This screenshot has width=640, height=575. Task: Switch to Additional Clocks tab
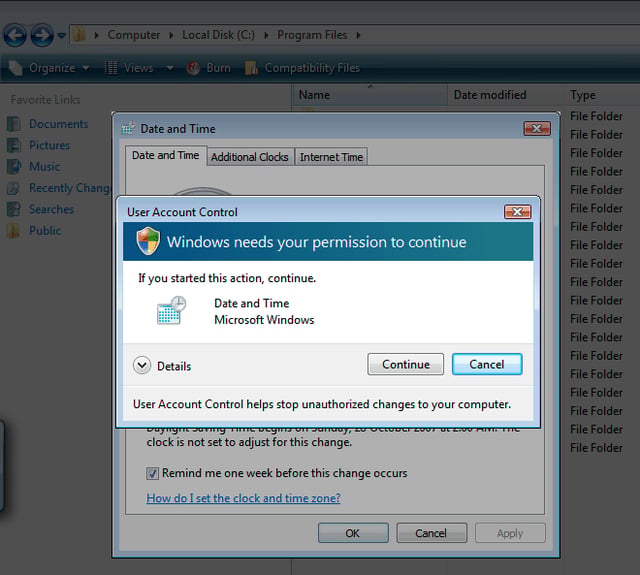249,157
